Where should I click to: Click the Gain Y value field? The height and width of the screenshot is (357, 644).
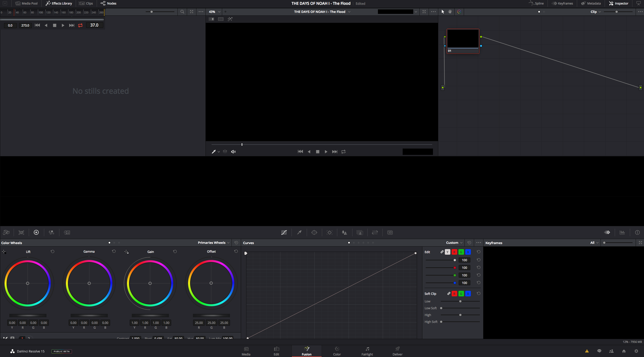tap(135, 323)
